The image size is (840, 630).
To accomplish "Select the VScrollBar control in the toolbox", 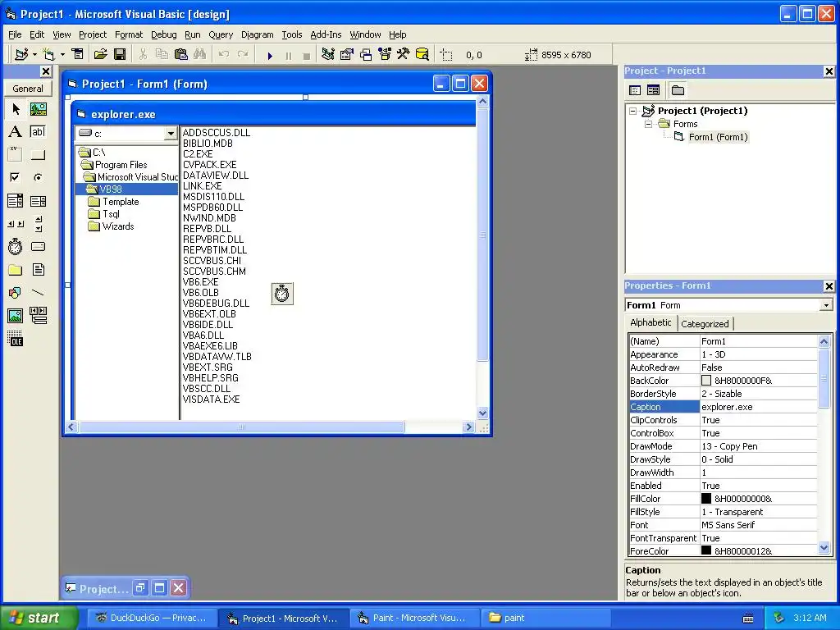I will 38,224.
